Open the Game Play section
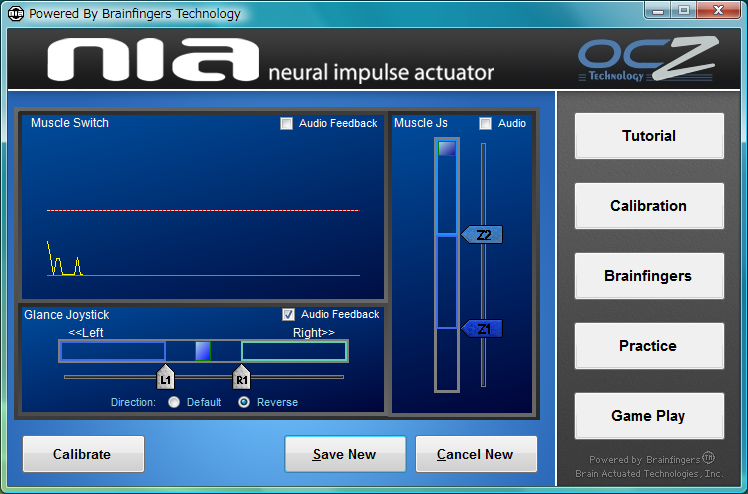Image resolution: width=748 pixels, height=494 pixels. click(649, 416)
